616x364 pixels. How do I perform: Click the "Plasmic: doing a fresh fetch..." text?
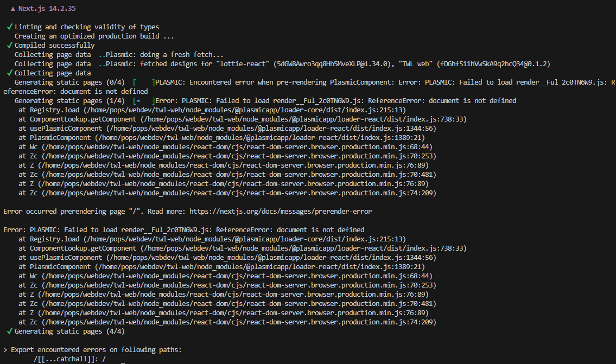coord(164,55)
